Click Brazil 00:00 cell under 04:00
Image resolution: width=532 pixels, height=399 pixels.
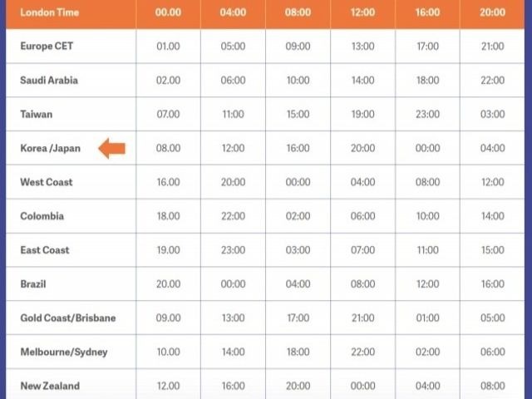point(233,284)
